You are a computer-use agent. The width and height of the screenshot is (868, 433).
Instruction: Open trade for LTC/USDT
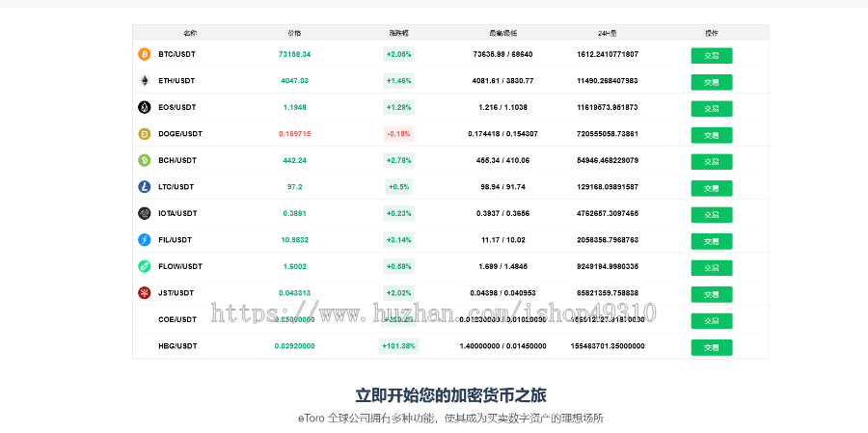coord(712,188)
